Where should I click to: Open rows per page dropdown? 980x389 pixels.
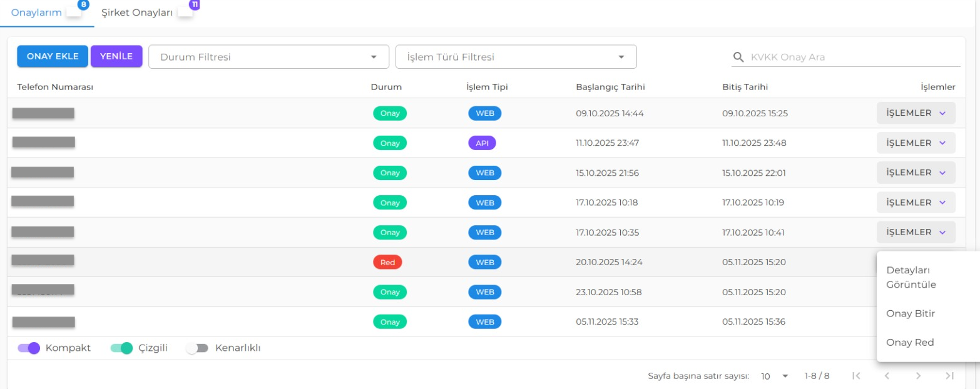pos(775,376)
